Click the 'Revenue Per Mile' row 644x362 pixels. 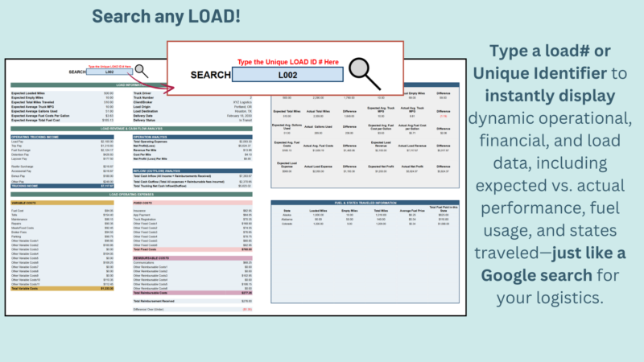pos(192,150)
